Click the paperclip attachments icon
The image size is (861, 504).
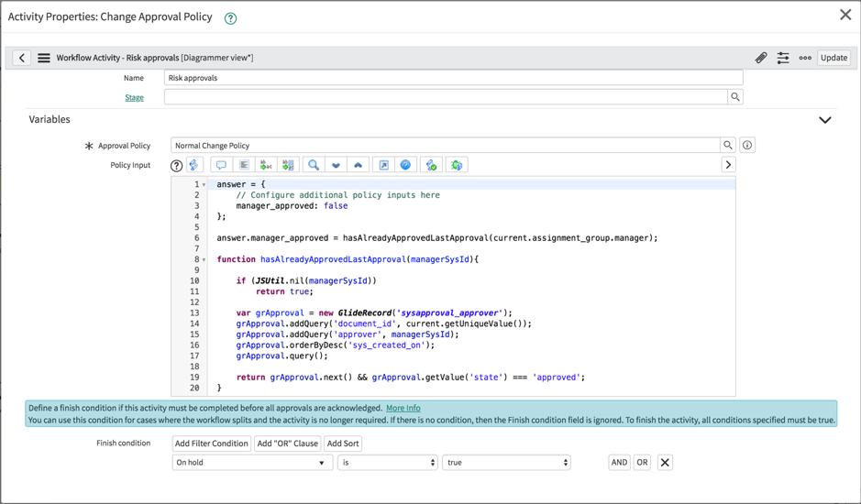(761, 58)
